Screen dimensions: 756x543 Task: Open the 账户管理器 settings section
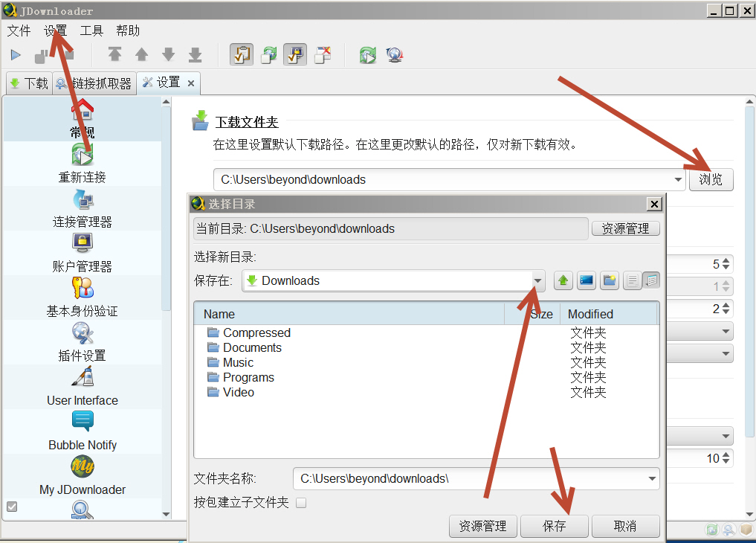[83, 253]
